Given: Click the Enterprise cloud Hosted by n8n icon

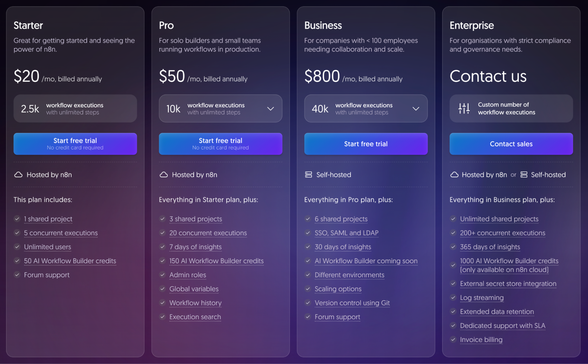Looking at the screenshot, I should pos(454,175).
